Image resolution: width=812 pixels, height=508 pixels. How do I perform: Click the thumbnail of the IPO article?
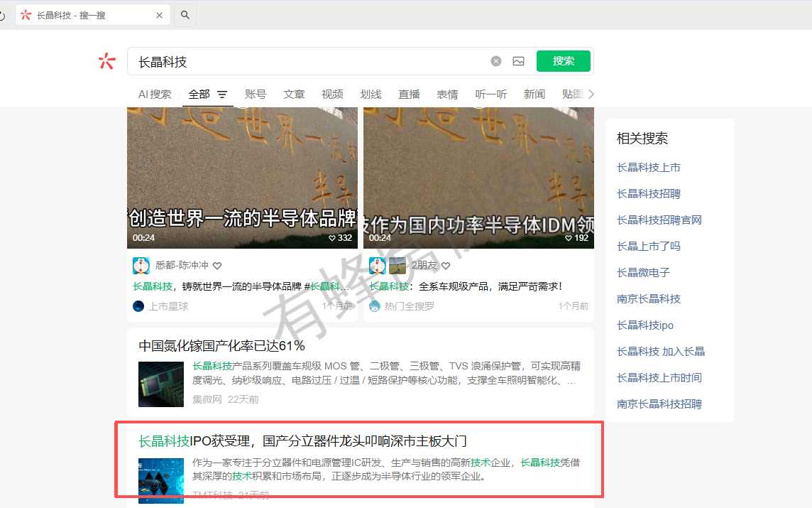click(x=161, y=480)
